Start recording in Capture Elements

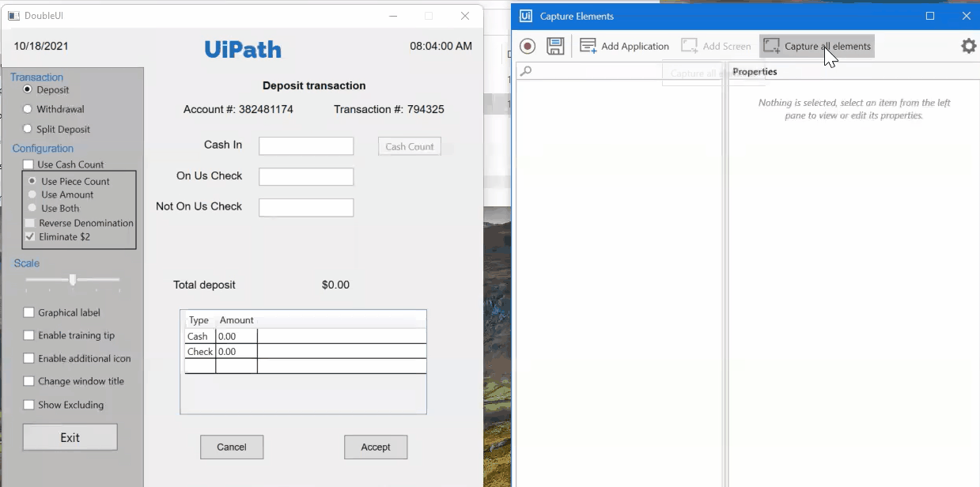(528, 46)
